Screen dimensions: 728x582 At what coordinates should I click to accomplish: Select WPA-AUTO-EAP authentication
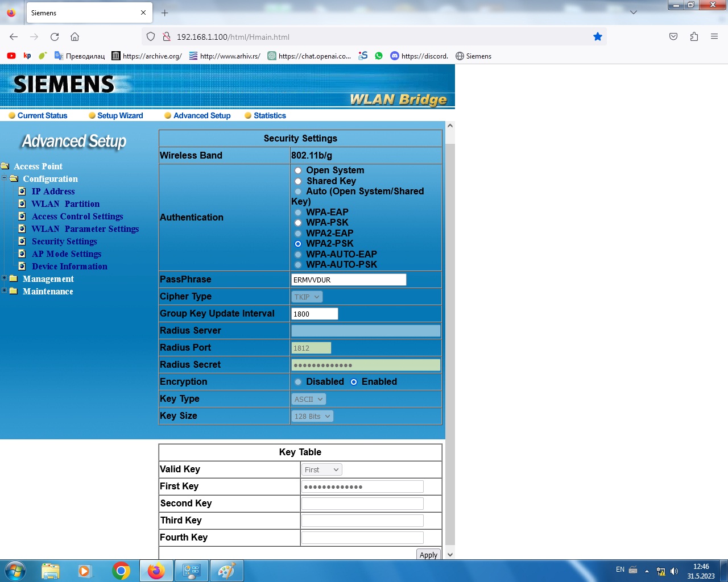[298, 255]
